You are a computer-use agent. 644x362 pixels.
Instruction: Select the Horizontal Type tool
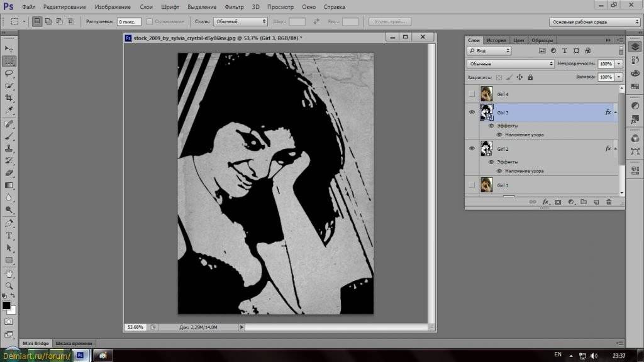(x=9, y=235)
